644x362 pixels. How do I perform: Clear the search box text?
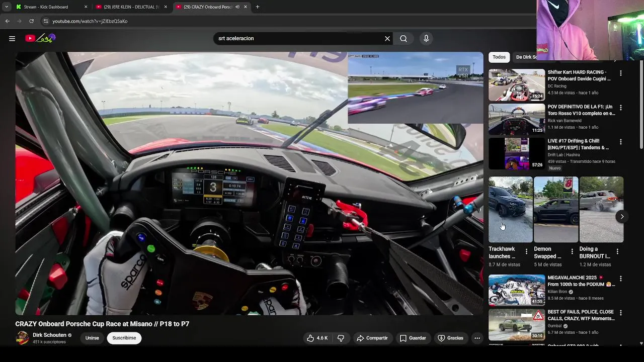point(387,38)
